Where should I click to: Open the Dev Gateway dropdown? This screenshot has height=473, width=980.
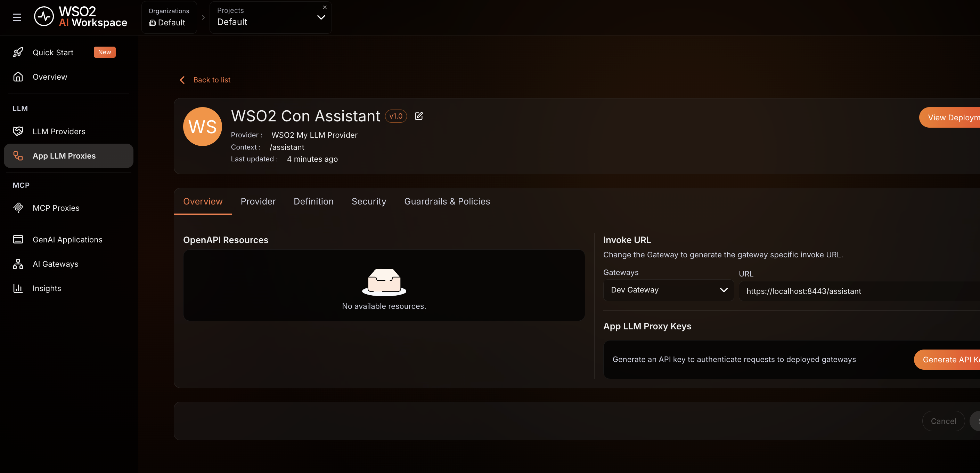pyautogui.click(x=668, y=290)
